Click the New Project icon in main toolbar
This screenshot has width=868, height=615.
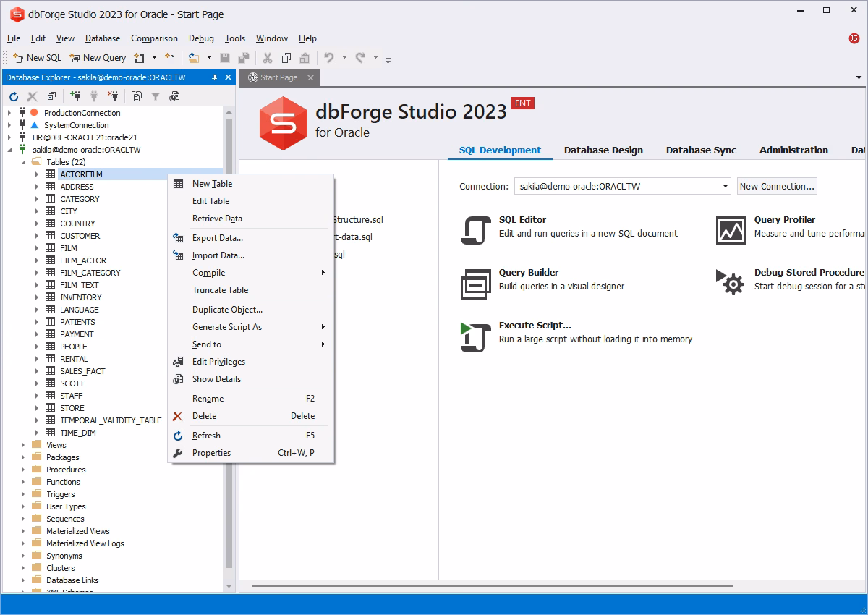140,58
